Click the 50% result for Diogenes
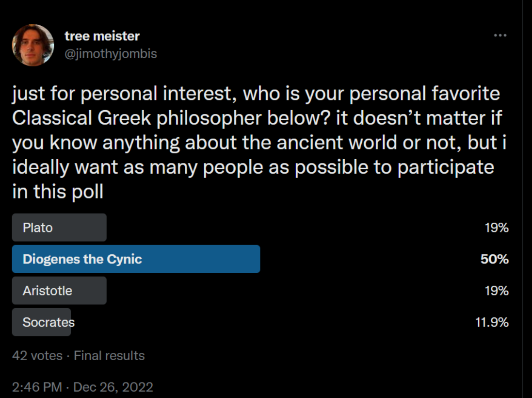Screen dimensions: 532x398 click(494, 259)
